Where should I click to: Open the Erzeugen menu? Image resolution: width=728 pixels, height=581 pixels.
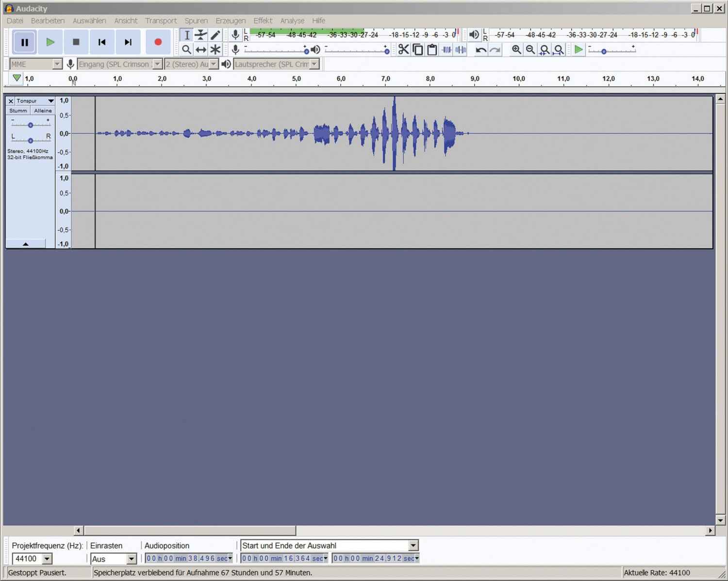coord(231,21)
